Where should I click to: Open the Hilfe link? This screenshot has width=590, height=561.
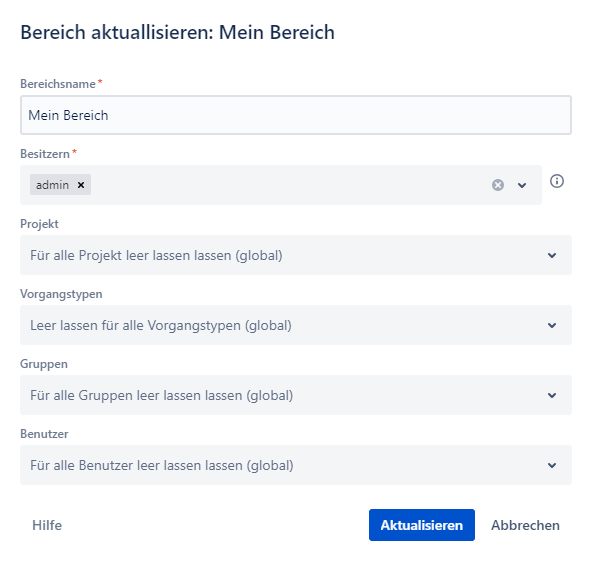[x=47, y=525]
